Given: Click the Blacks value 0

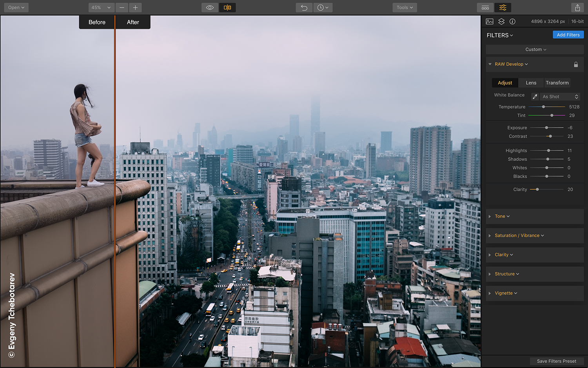Looking at the screenshot, I should (569, 177).
